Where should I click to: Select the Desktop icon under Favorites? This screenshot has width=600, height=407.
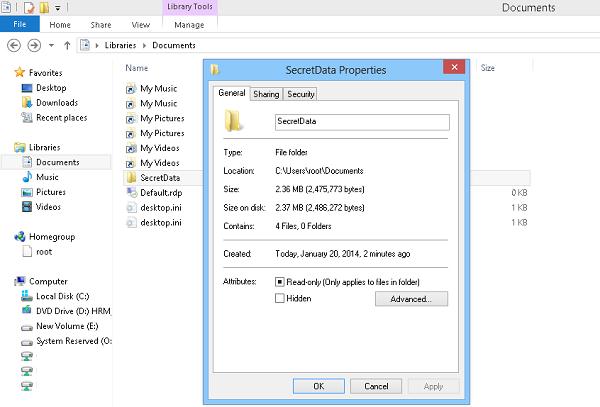click(50, 88)
